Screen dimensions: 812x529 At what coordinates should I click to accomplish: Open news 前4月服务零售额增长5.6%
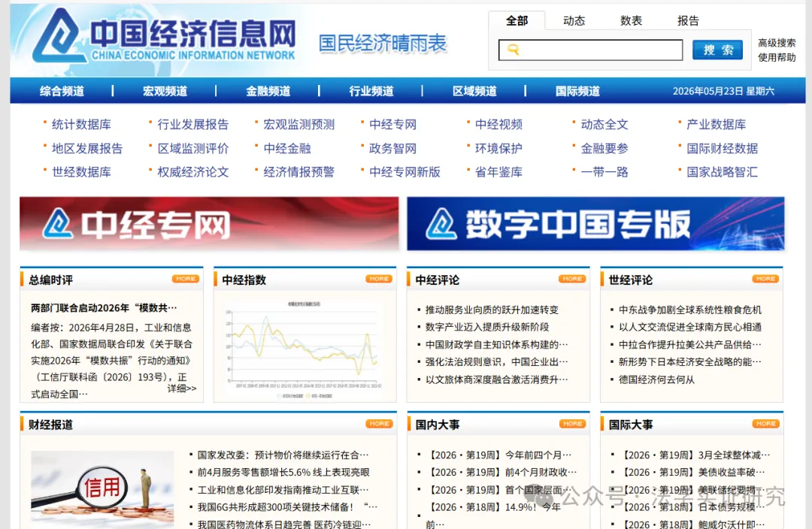[x=283, y=472]
